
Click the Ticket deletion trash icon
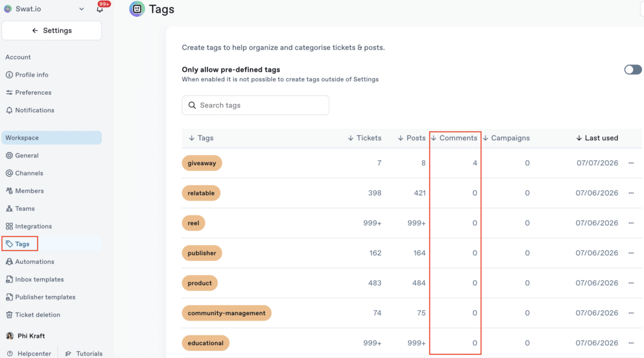pos(9,314)
